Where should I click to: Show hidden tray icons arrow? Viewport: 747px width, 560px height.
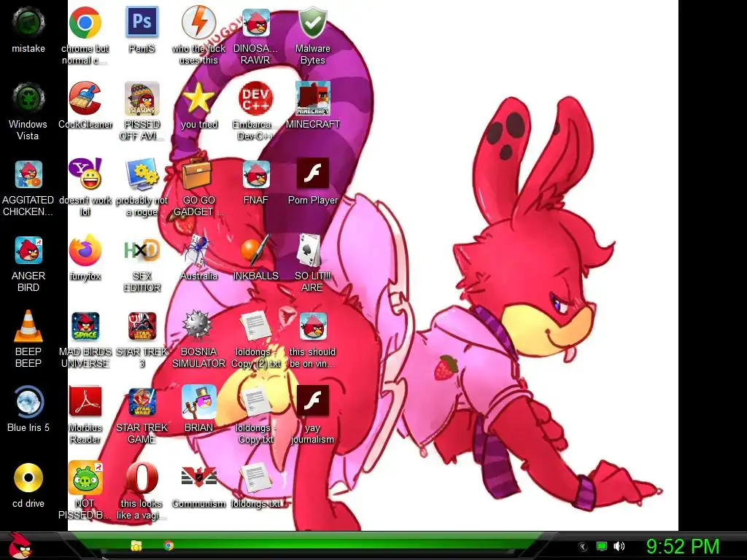click(583, 547)
